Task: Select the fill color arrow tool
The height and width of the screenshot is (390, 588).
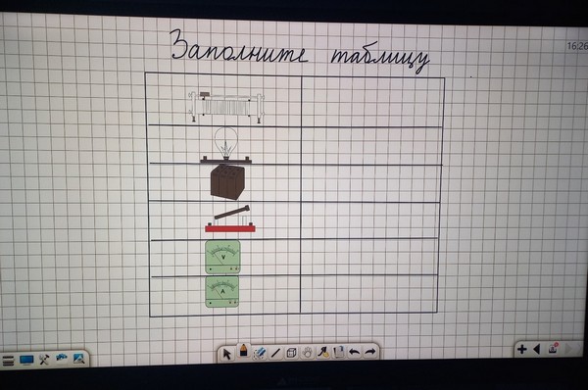Action: (x=322, y=352)
